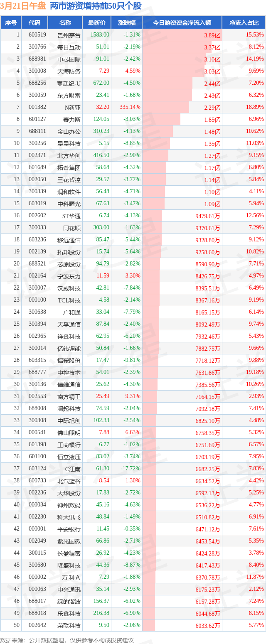This screenshot has width=266, height=644.
Task: Click the 今日游资资金净流入额 column header
Action: point(182,23)
